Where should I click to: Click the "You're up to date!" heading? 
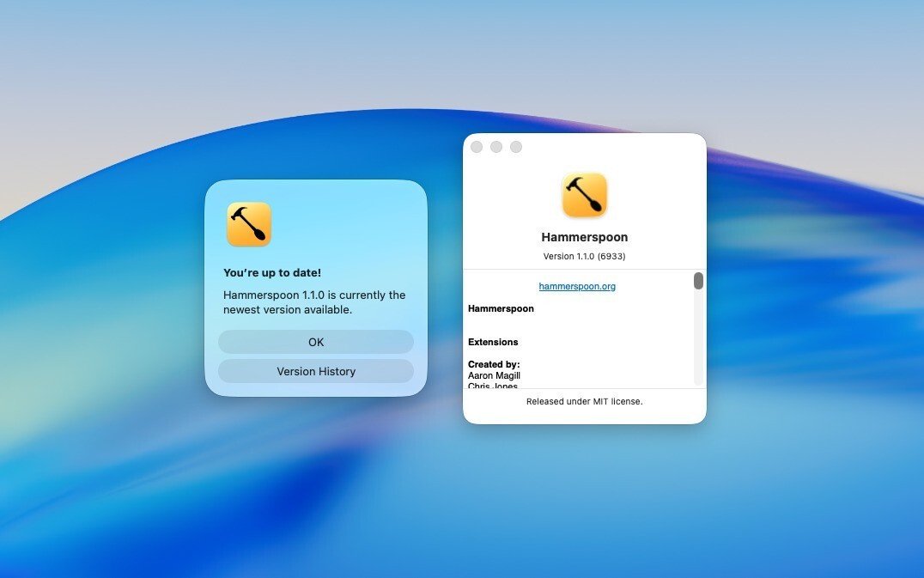[272, 273]
